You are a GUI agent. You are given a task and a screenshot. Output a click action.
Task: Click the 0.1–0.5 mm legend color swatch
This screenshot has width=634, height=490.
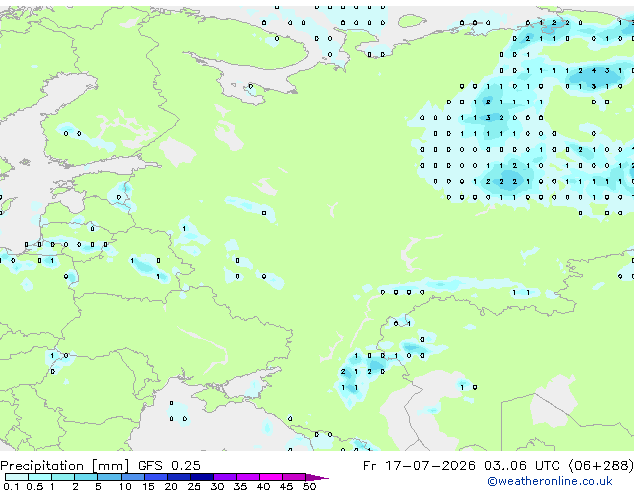click(17, 477)
